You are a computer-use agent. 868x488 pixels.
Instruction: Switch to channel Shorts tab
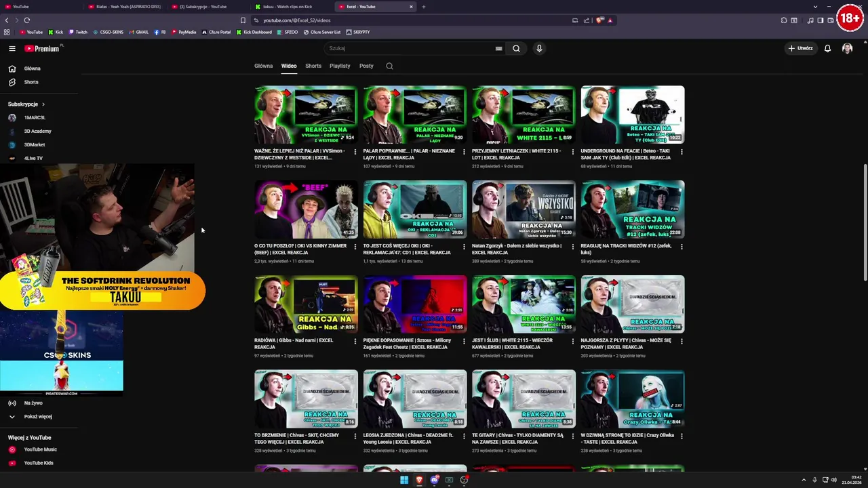coord(313,66)
